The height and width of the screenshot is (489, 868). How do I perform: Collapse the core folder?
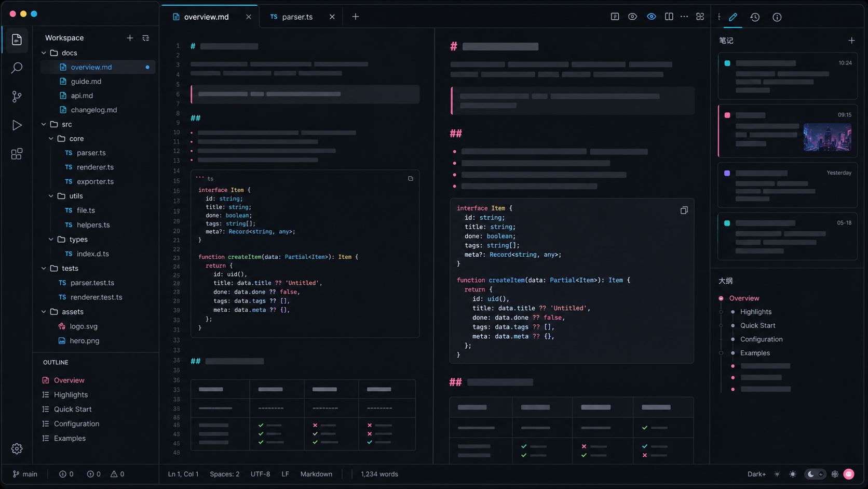tap(51, 139)
